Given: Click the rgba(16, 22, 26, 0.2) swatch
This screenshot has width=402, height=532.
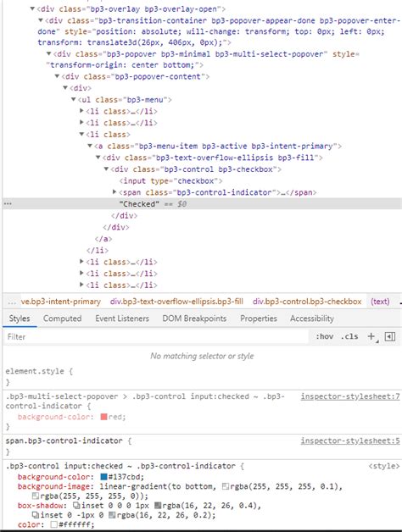Looking at the screenshot, I should point(112,515).
